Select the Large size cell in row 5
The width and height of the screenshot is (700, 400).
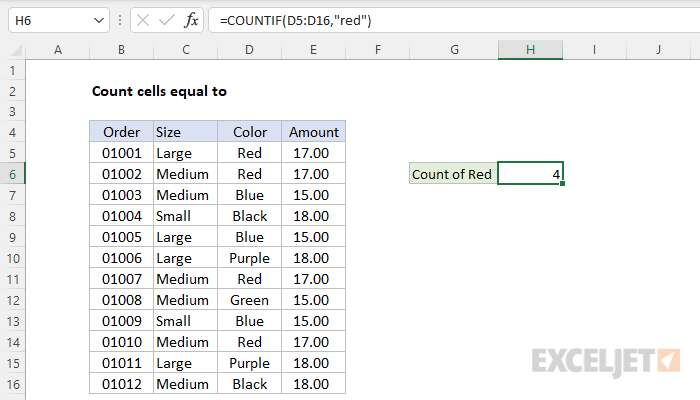[x=186, y=153]
